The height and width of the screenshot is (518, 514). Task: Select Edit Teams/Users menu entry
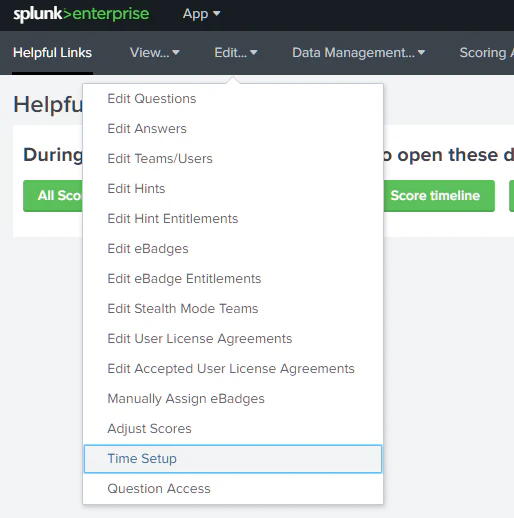click(233, 159)
